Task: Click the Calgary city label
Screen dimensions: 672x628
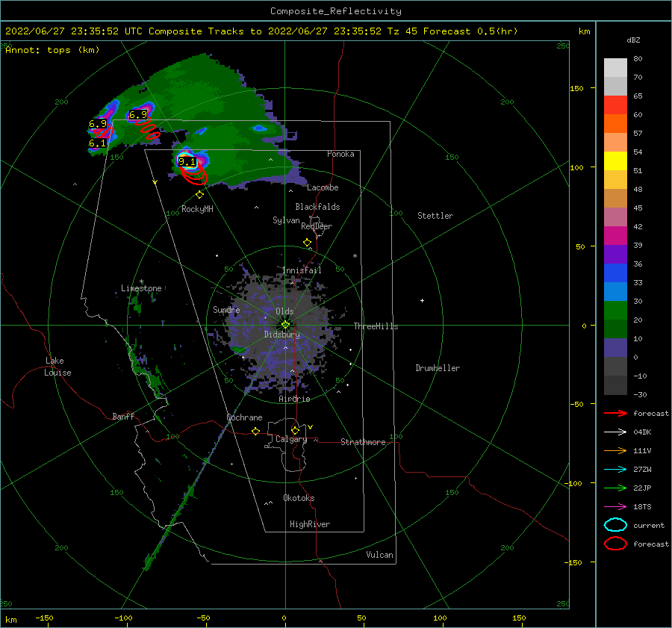Action: (291, 439)
